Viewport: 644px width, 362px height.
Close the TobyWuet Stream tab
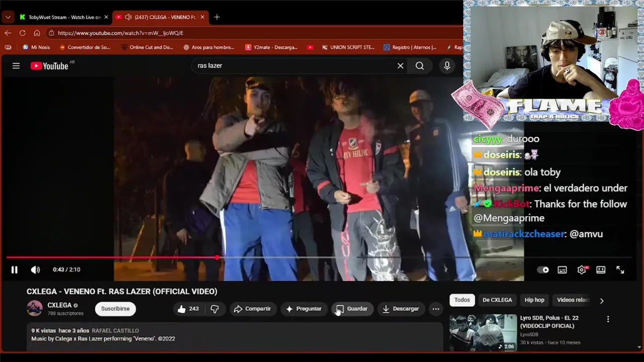(x=106, y=17)
